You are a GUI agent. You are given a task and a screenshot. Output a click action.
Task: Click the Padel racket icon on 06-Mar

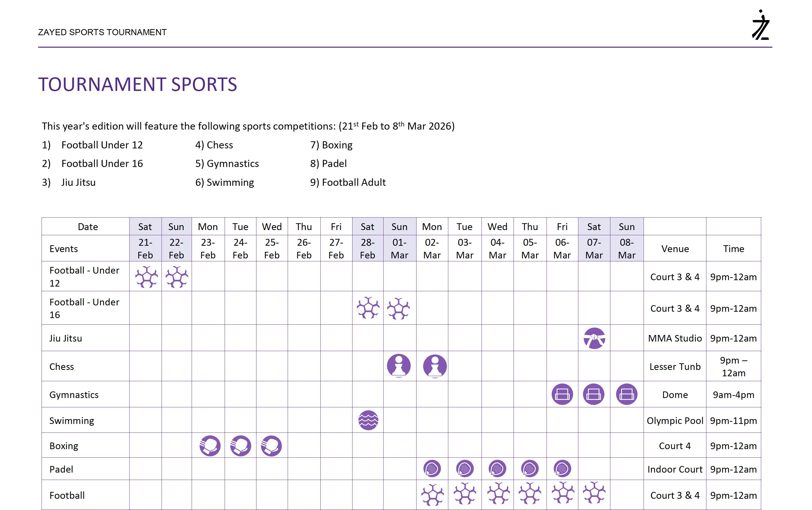click(562, 469)
